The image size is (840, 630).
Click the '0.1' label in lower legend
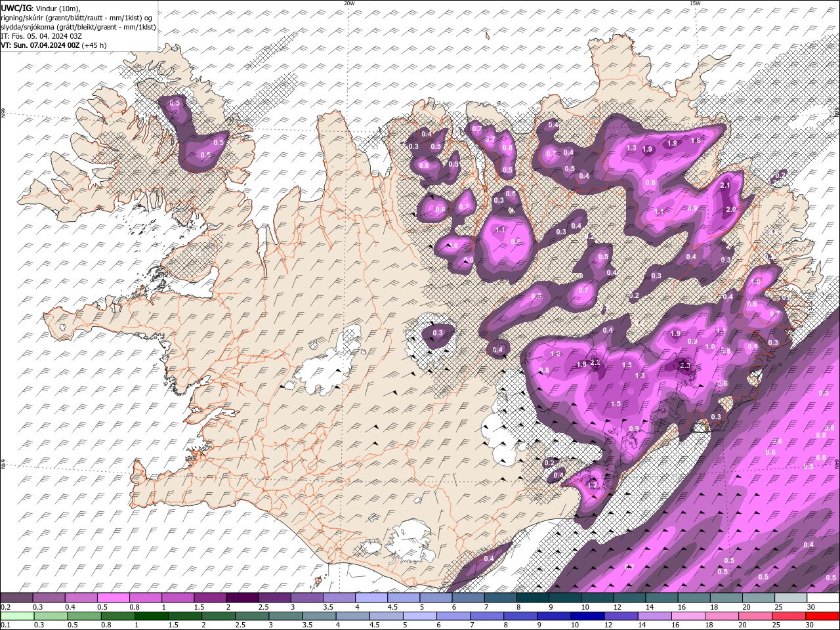coord(6,625)
